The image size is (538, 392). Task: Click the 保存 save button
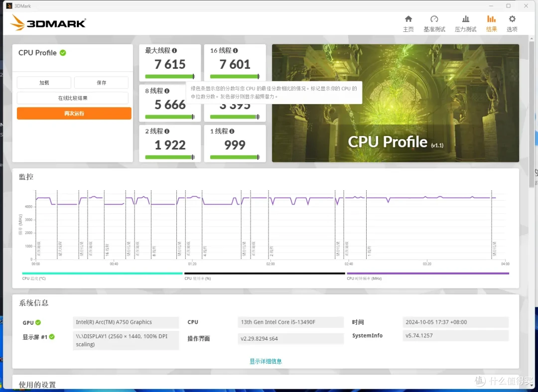101,83
